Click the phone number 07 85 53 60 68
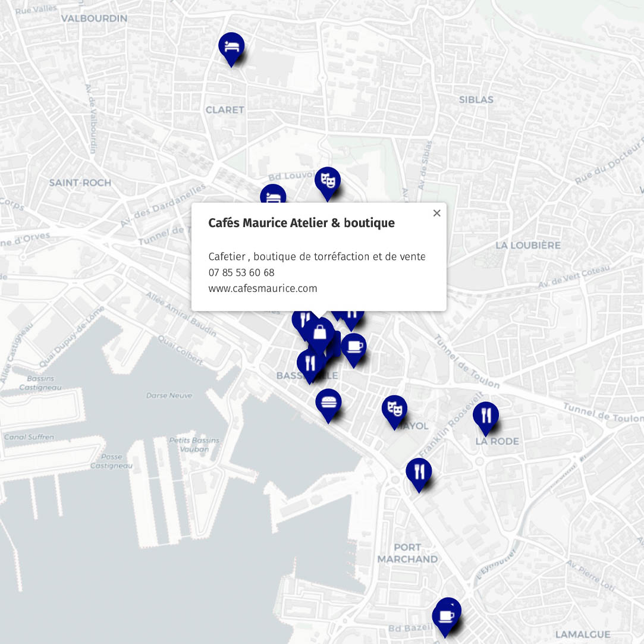This screenshot has height=644, width=644. (x=241, y=272)
